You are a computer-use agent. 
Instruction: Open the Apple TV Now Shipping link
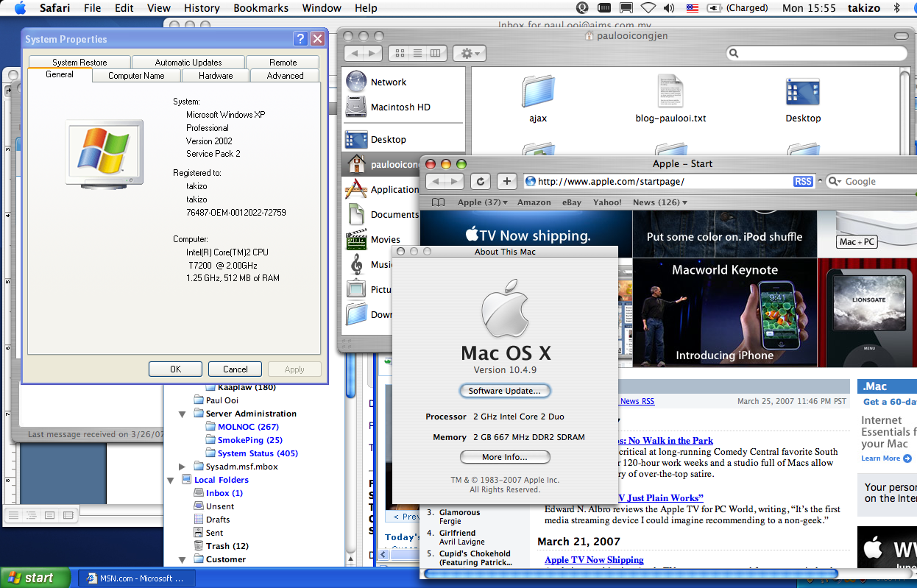click(x=594, y=560)
